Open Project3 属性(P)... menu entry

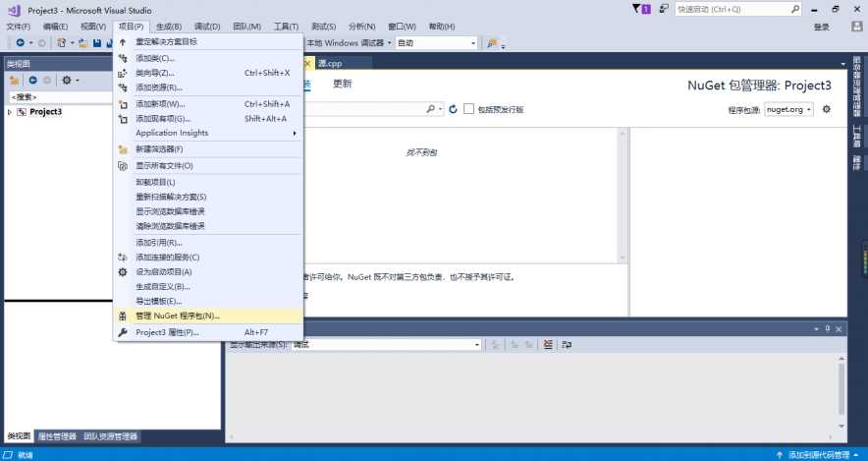pos(167,332)
